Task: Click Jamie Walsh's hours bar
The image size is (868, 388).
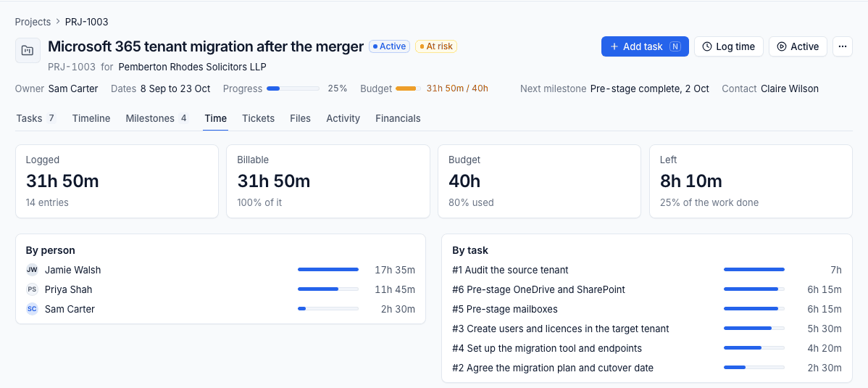Action: (328, 269)
